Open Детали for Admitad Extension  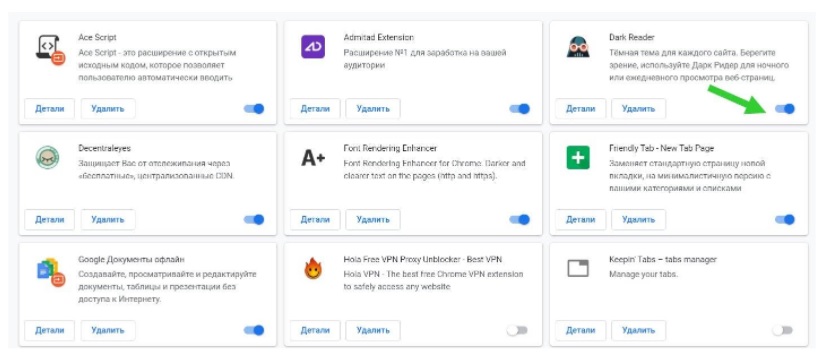click(315, 109)
